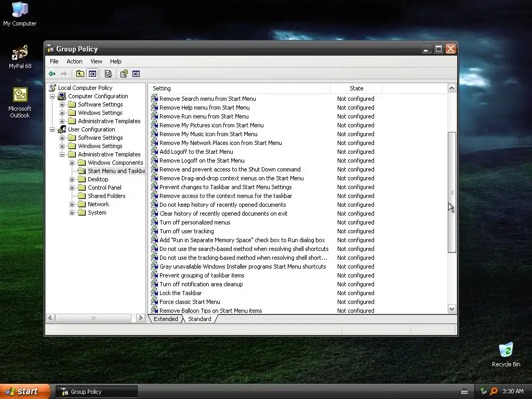
Task: Click the last toolbar icon right of Help
Action: click(136, 74)
